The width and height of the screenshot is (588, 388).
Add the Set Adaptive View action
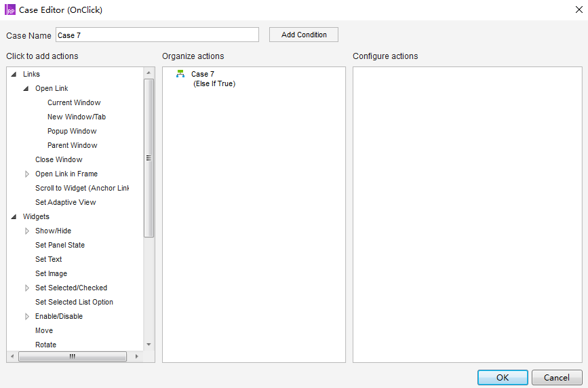coord(66,203)
